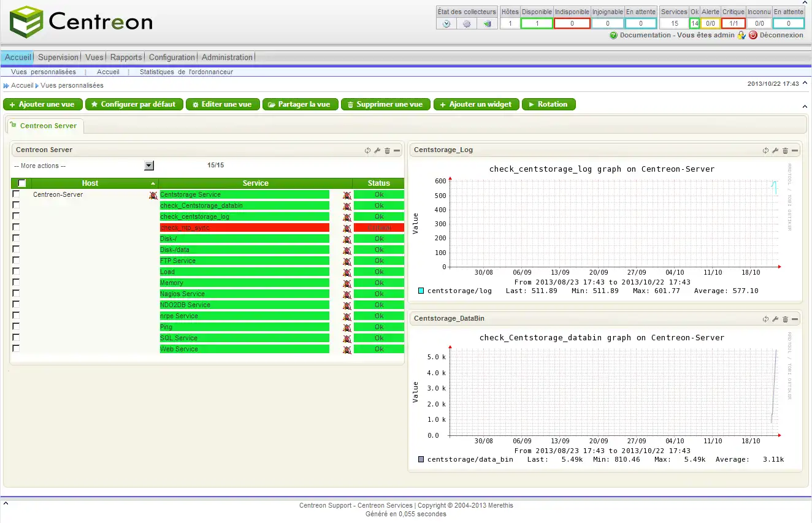The height and width of the screenshot is (523, 812).
Task: Click the poller database export icon
Action: (487, 24)
